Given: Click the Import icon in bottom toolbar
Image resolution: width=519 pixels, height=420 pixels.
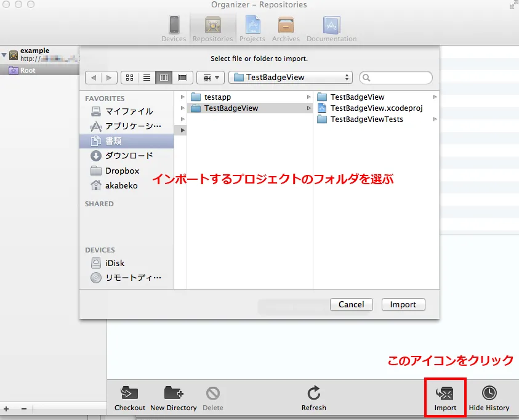Looking at the screenshot, I should pyautogui.click(x=445, y=398).
